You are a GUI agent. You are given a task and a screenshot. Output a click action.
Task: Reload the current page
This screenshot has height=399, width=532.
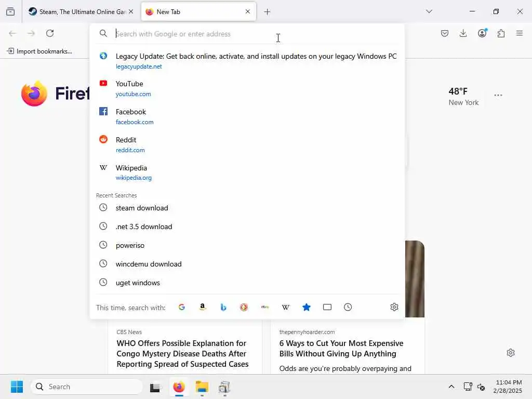(x=50, y=33)
